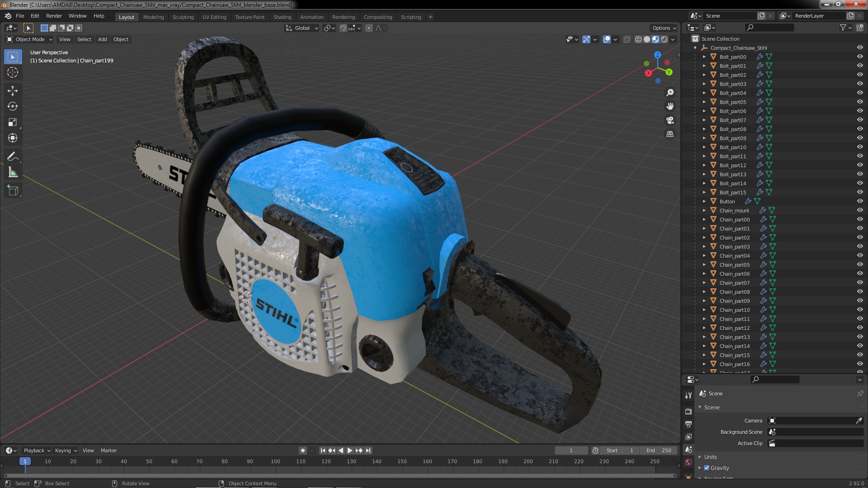The width and height of the screenshot is (868, 488).
Task: Click the outliner search field
Action: click(769, 28)
